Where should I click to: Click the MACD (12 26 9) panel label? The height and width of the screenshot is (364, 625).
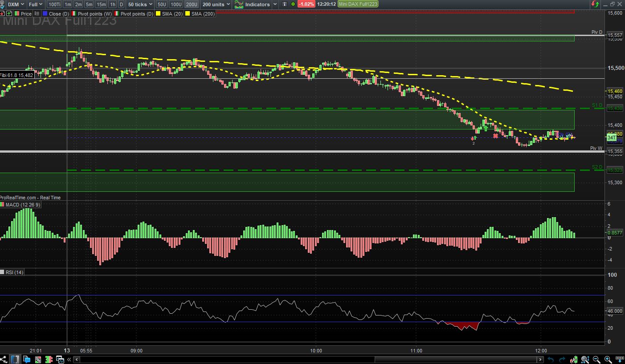pos(22,205)
